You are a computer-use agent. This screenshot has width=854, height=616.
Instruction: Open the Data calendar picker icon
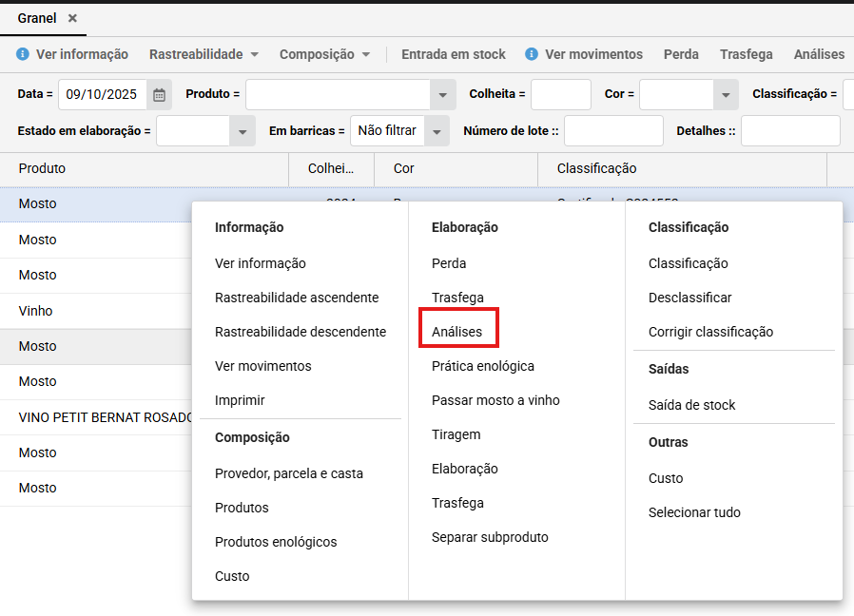tap(159, 95)
